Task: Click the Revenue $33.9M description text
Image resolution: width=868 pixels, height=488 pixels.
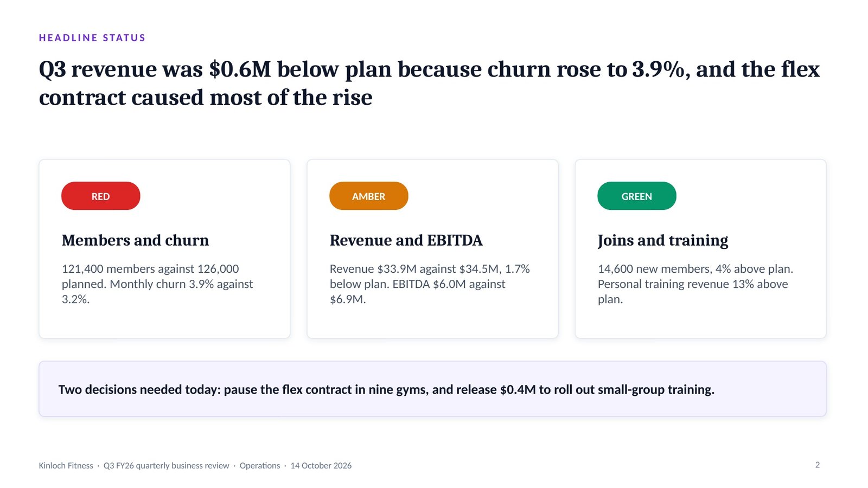Action: click(x=430, y=284)
